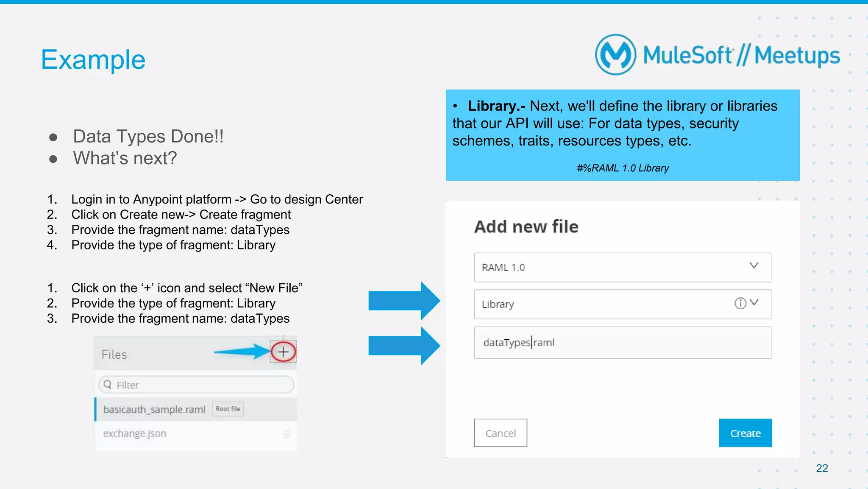Click the Root file badge
The width and height of the screenshot is (868, 489).
228,409
